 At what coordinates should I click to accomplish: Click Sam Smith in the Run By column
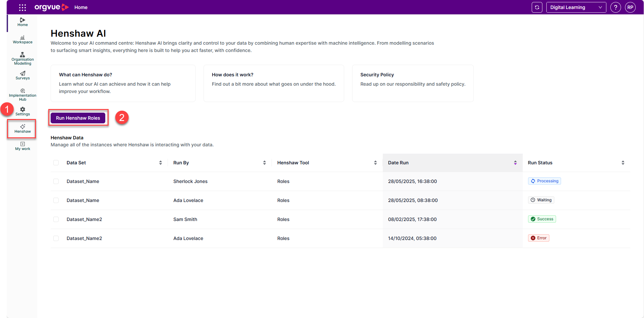185,219
